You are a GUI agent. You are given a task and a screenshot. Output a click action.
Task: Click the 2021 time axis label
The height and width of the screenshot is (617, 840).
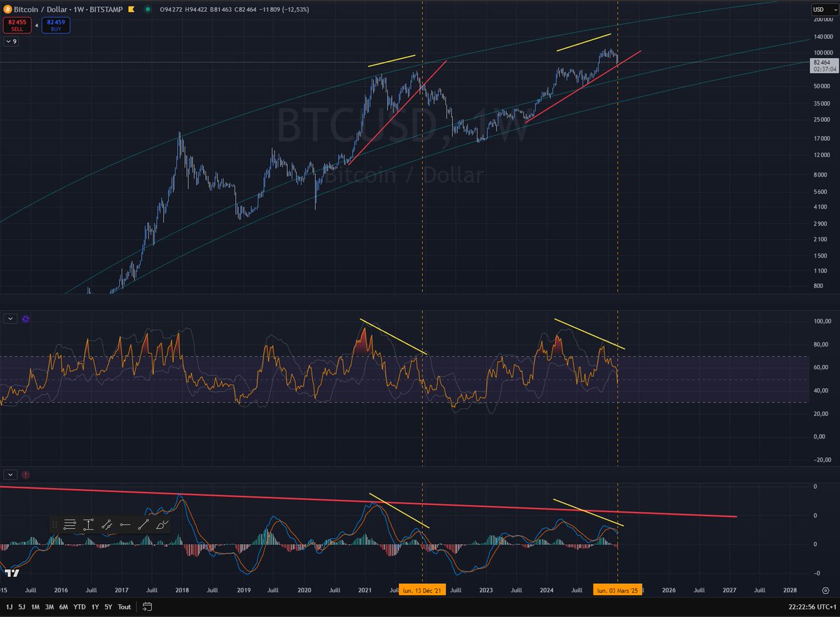click(364, 590)
